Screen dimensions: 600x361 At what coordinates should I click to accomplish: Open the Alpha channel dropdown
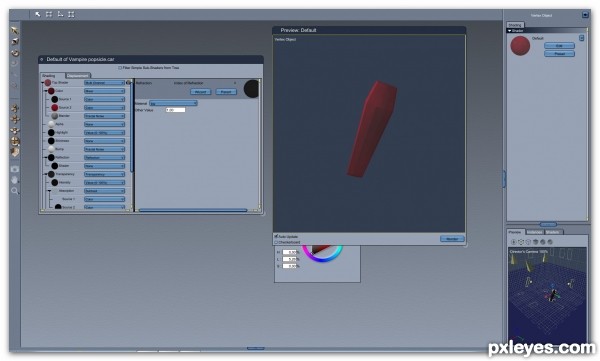[x=104, y=124]
